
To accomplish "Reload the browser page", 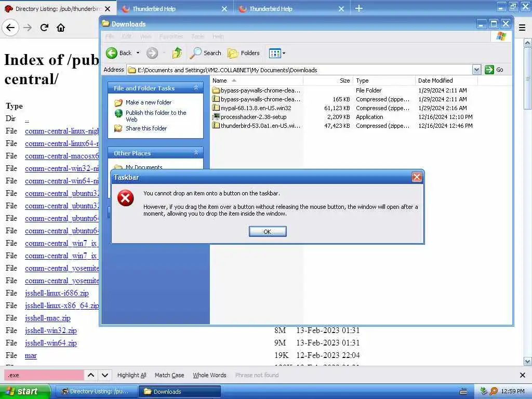I will pos(44,28).
